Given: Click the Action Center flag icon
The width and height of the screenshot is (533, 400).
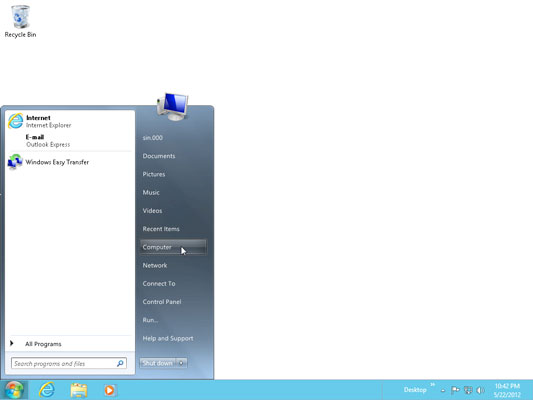Looking at the screenshot, I should [x=455, y=390].
